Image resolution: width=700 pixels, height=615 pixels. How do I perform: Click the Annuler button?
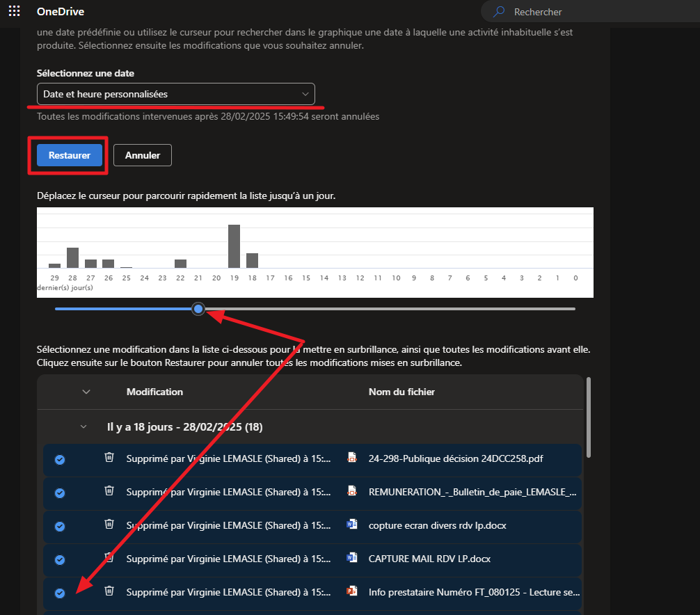(143, 155)
